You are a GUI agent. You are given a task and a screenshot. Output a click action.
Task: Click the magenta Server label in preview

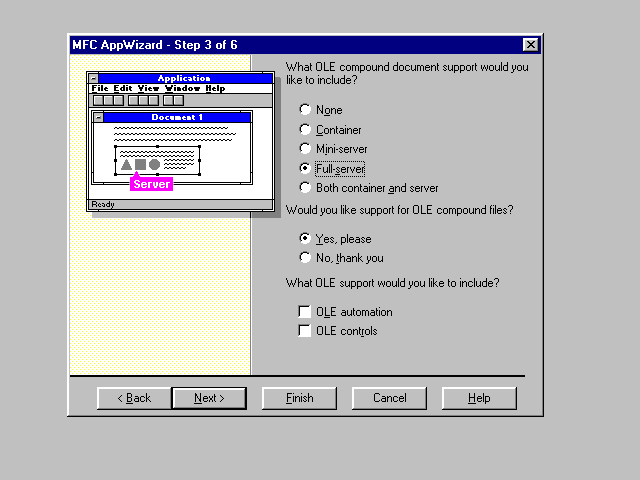click(152, 184)
